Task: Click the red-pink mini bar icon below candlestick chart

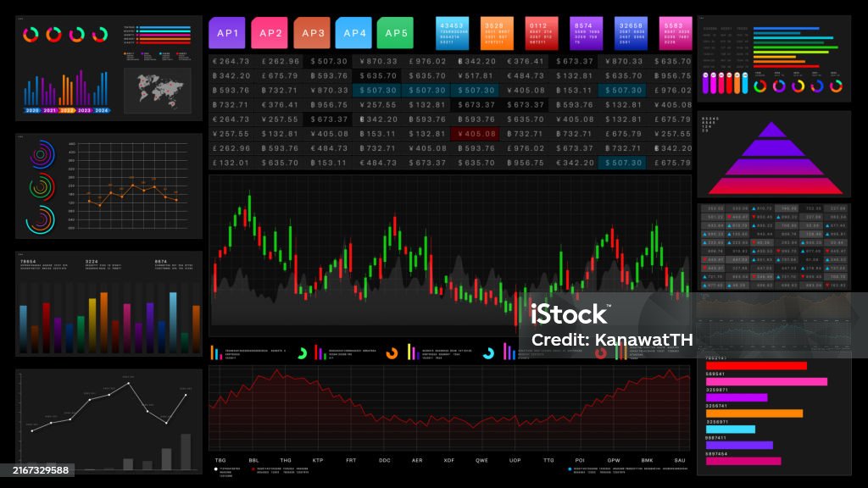Action: tap(320, 352)
